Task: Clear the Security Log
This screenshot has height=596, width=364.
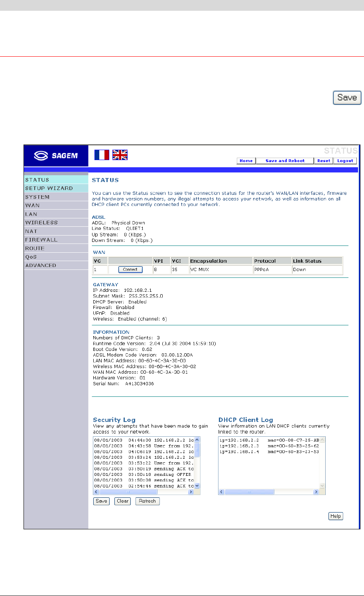Action: coord(122,501)
